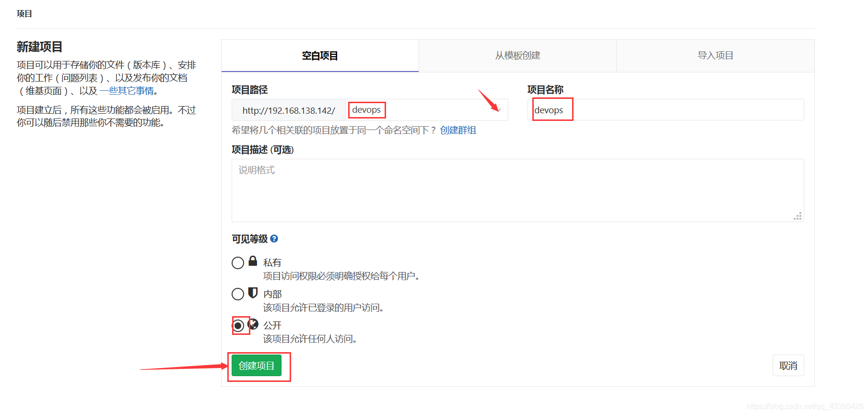Viewport: 868px width, 415px height.
Task: Click the globe icon beside 公开
Action: pyautogui.click(x=253, y=324)
